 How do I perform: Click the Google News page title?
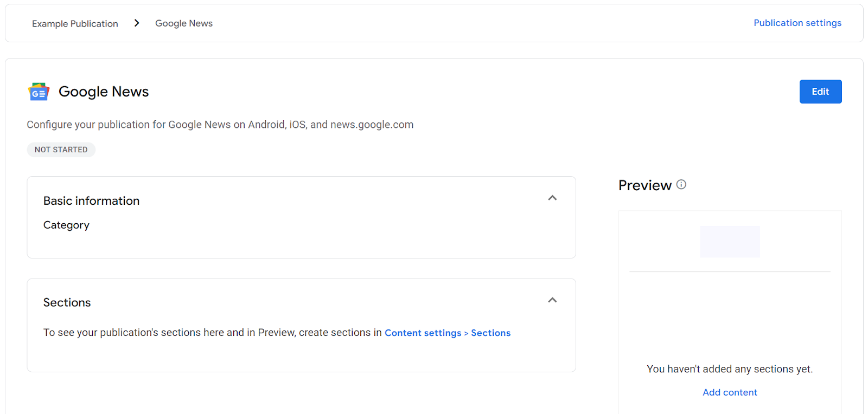click(x=104, y=92)
